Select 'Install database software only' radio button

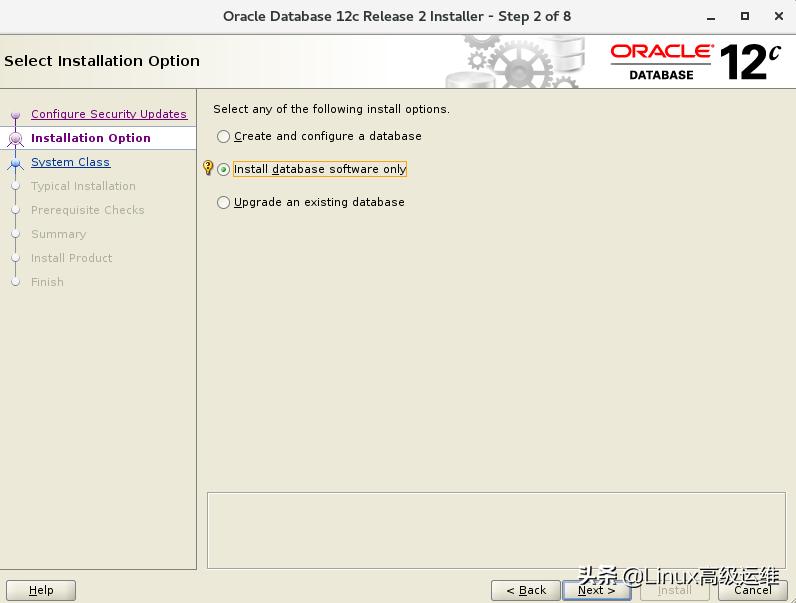tap(223, 170)
